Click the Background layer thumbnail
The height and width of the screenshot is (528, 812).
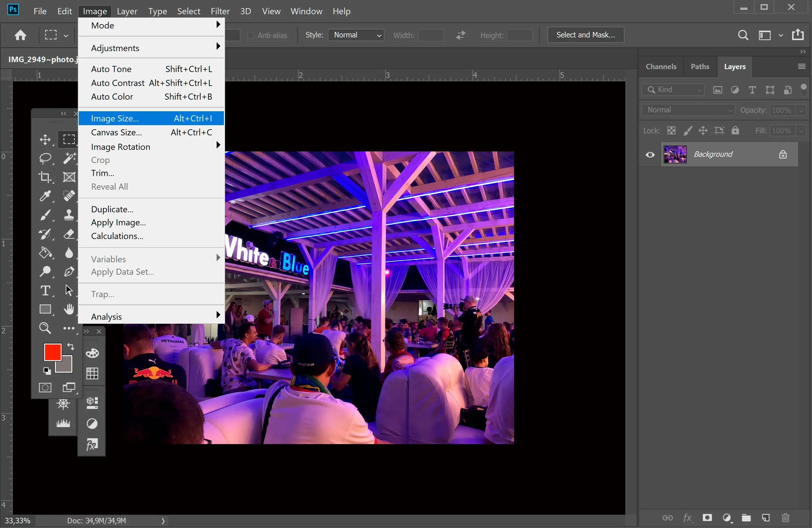point(675,154)
